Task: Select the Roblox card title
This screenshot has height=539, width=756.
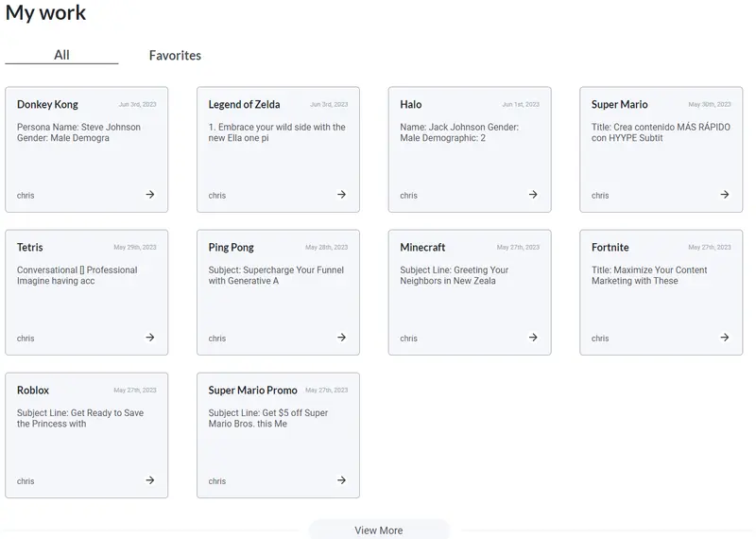Action: coord(33,390)
